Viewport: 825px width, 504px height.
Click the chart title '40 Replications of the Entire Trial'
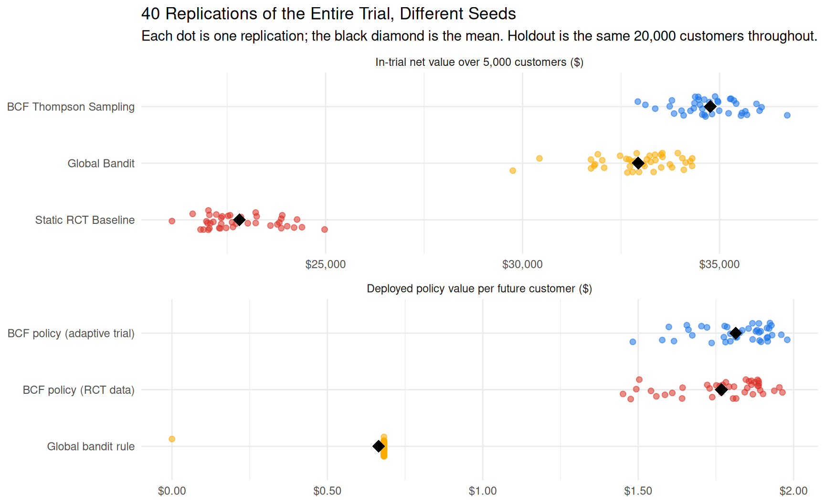point(328,14)
